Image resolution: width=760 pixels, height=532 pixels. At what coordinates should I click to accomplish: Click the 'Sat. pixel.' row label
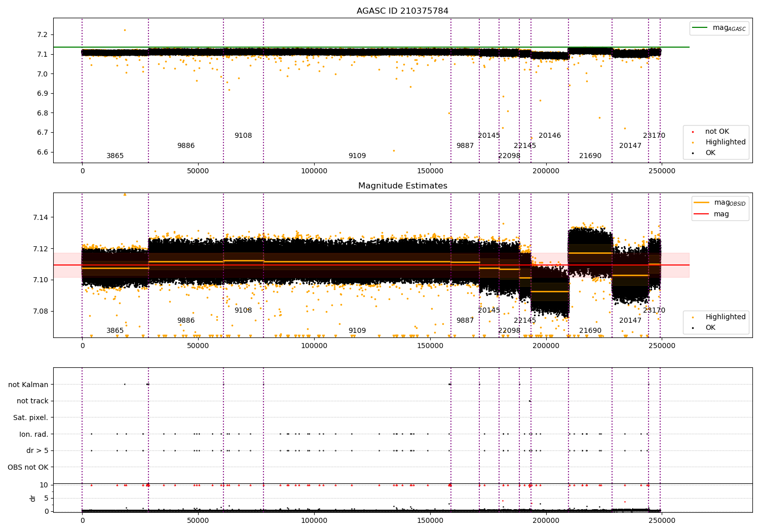coord(31,417)
